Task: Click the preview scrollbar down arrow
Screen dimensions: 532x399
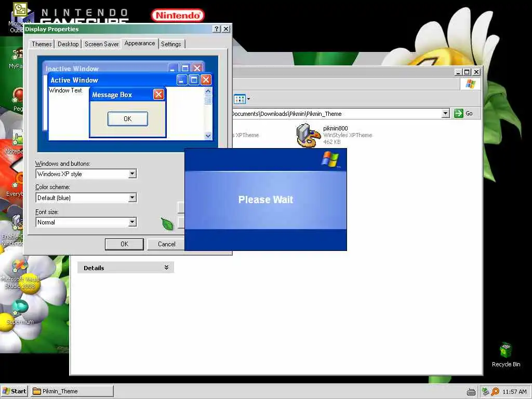Action: click(208, 136)
